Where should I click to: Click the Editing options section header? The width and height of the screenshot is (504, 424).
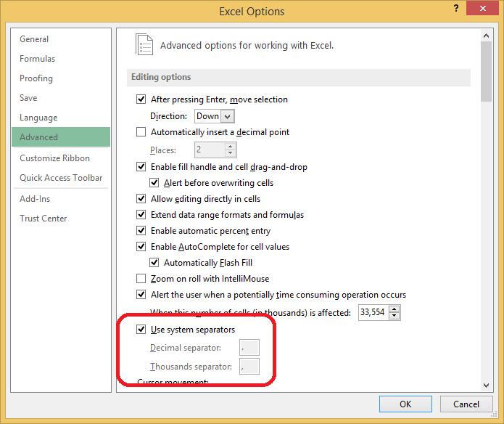pos(299,77)
